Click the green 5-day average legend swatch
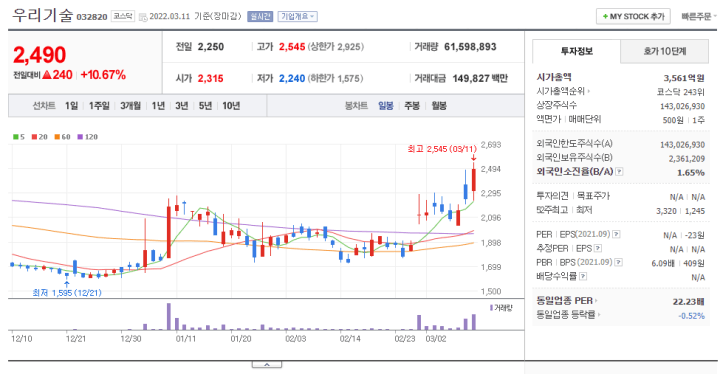The width and height of the screenshot is (720, 374). [x=16, y=137]
